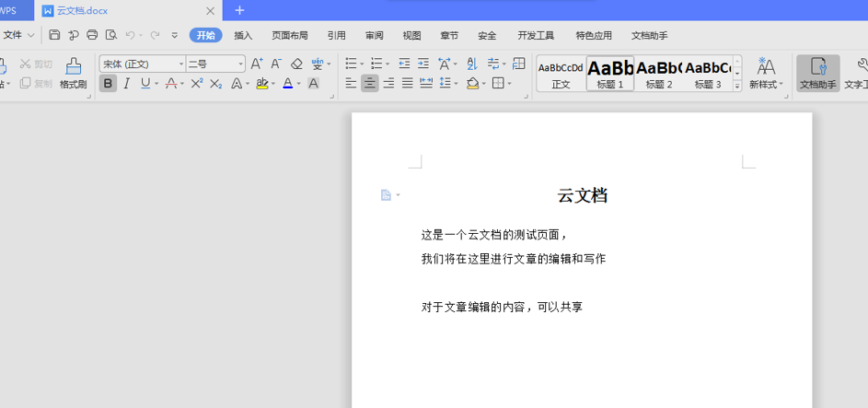Open the quick access customize dropdown
The height and width of the screenshot is (408, 868).
[x=174, y=35]
